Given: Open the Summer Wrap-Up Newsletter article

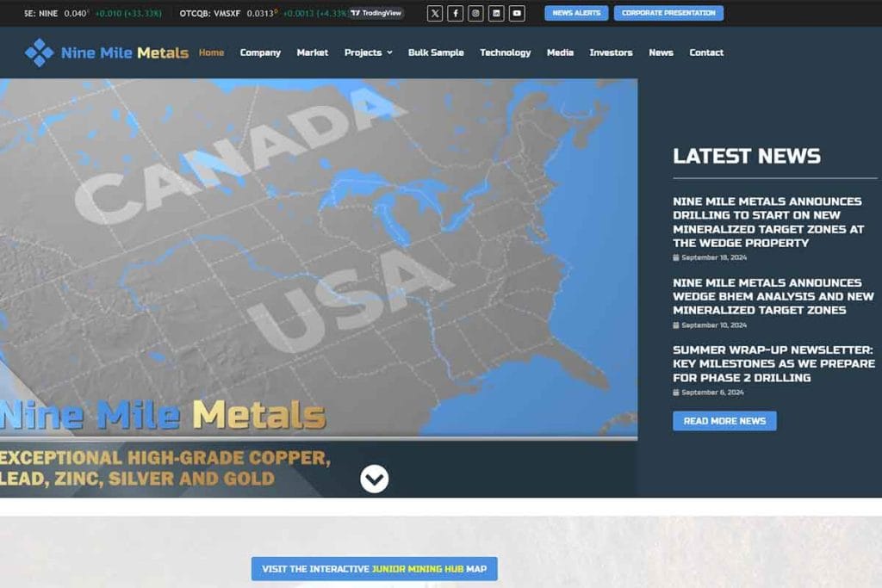Looking at the screenshot, I should click(x=774, y=363).
